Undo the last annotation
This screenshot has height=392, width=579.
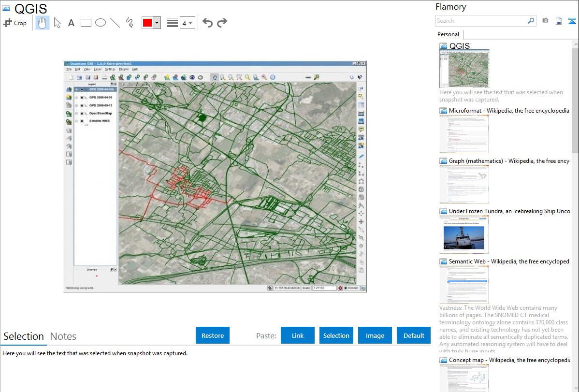pyautogui.click(x=207, y=23)
